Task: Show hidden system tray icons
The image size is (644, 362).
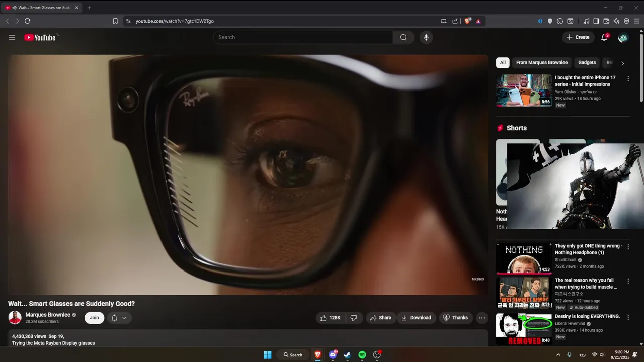Action: pyautogui.click(x=558, y=355)
